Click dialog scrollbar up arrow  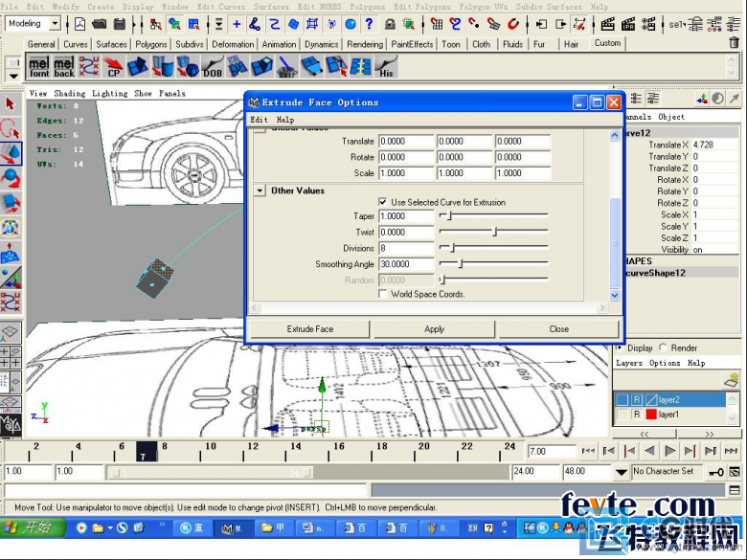[x=615, y=135]
